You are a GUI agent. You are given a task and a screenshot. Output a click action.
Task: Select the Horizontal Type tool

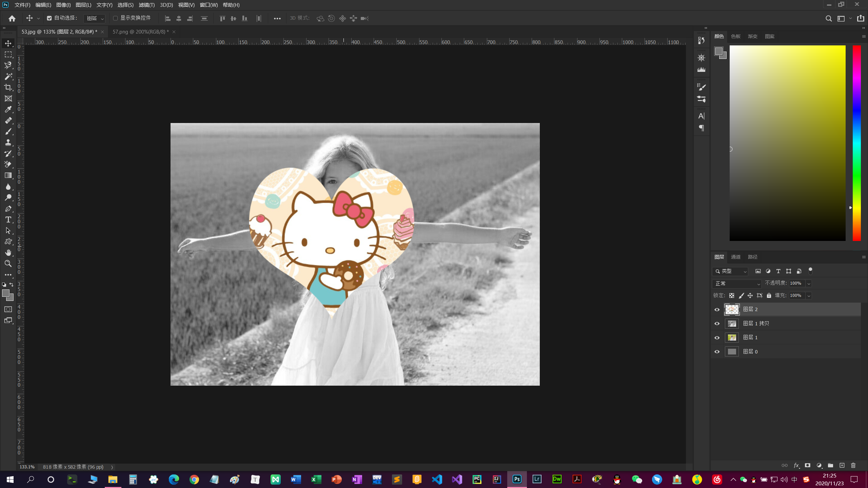8,220
